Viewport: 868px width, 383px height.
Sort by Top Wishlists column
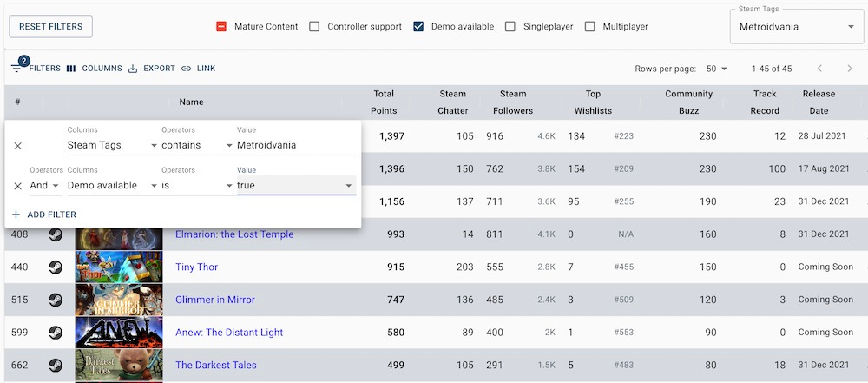(x=593, y=102)
